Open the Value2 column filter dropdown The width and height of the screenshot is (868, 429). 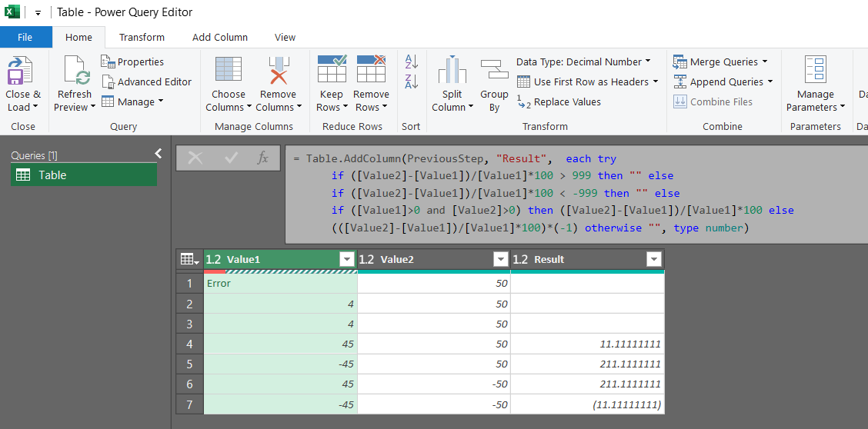pyautogui.click(x=500, y=260)
